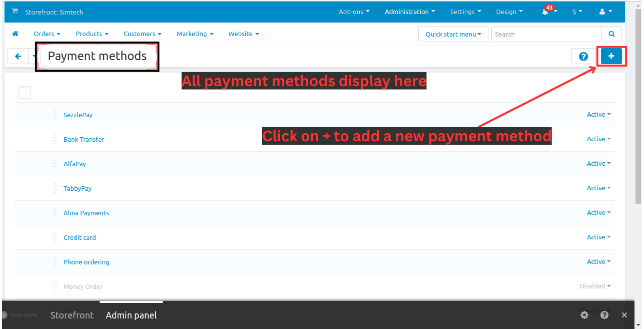The image size is (644, 329).
Task: Open the currency $ dropdown
Action: click(x=577, y=12)
